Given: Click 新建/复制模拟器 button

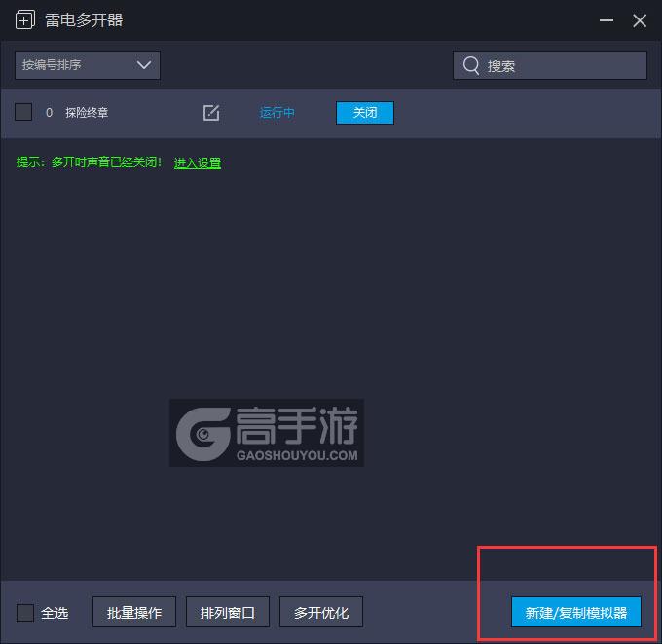Looking at the screenshot, I should click(x=576, y=612).
